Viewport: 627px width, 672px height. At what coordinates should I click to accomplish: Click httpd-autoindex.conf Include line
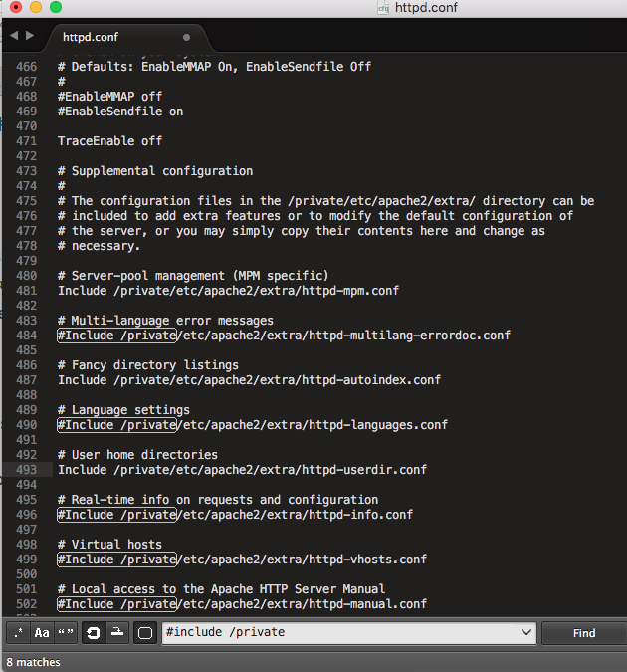(250, 380)
